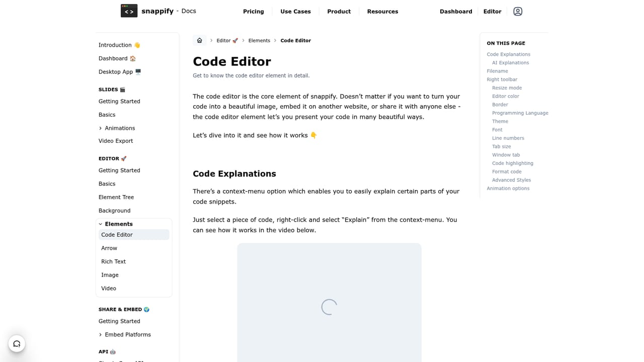Open the Image element page
Screen dimensions: 644x362
tap(110, 275)
